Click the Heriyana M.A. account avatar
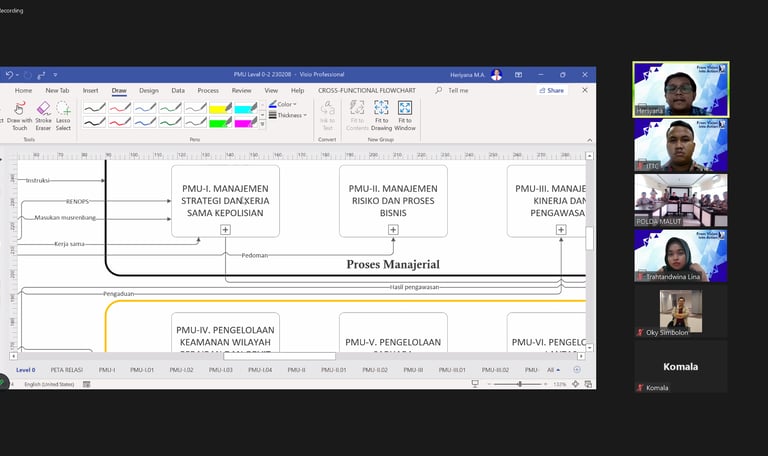This screenshot has height=456, width=768. 496,75
